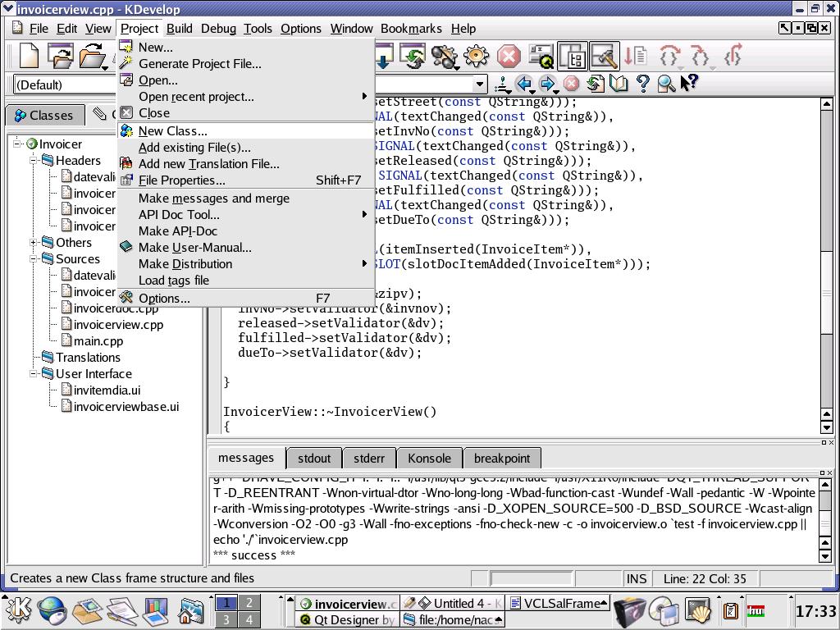The width and height of the screenshot is (840, 630).
Task: Toggle the output view hammer icon
Action: click(605, 57)
